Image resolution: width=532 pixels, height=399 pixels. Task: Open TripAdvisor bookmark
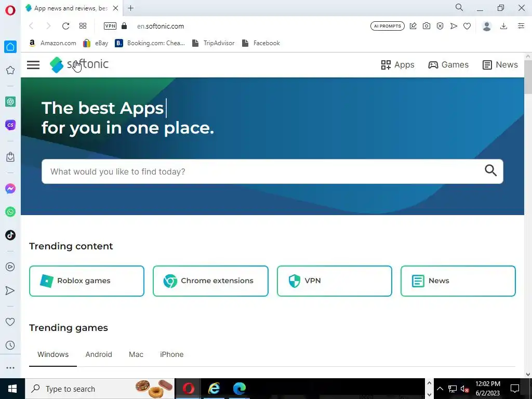point(214,43)
